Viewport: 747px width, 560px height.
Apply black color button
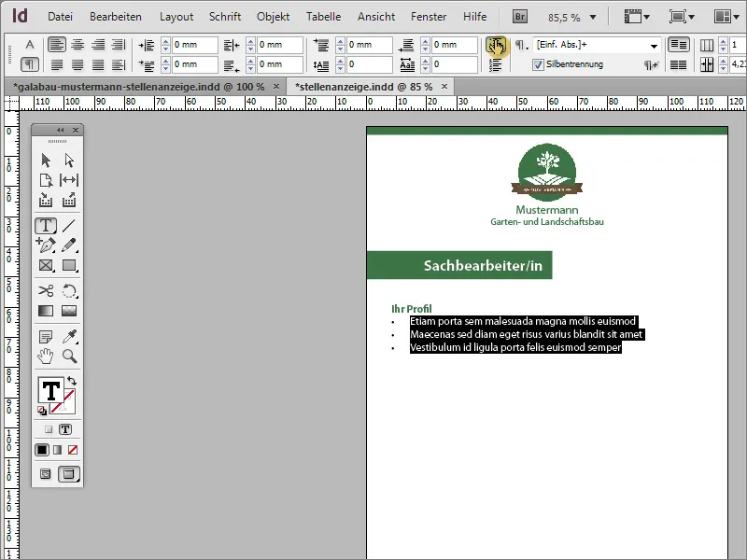[x=42, y=450]
